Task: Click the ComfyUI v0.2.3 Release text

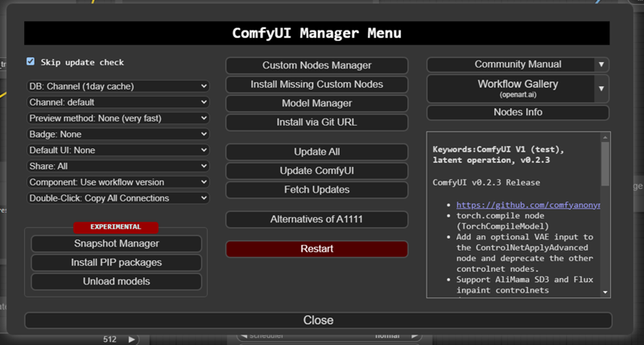Action: click(486, 182)
